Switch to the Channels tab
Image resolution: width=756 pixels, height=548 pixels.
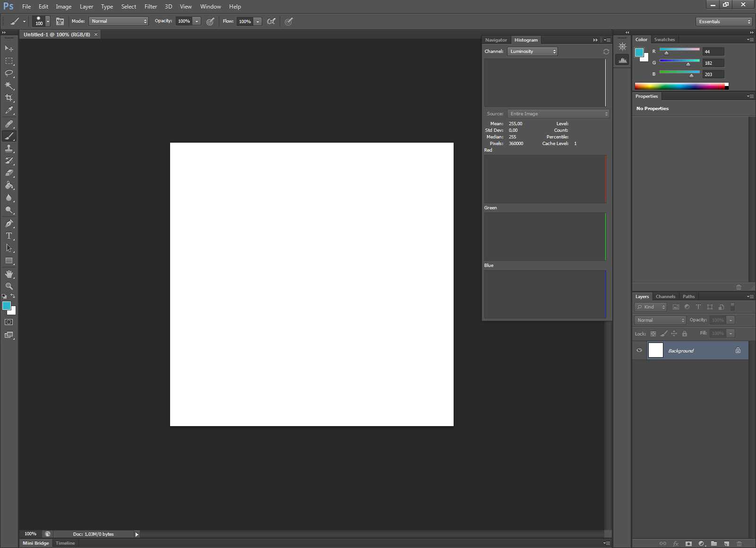pyautogui.click(x=665, y=297)
